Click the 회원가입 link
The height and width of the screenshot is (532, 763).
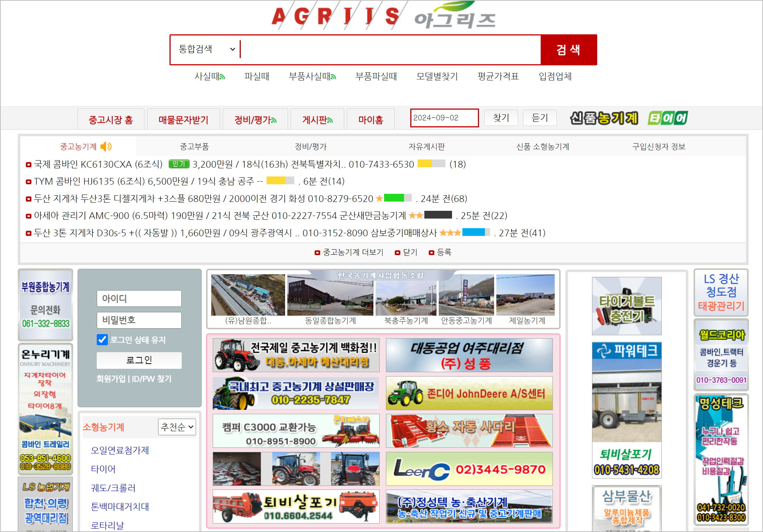tap(111, 379)
